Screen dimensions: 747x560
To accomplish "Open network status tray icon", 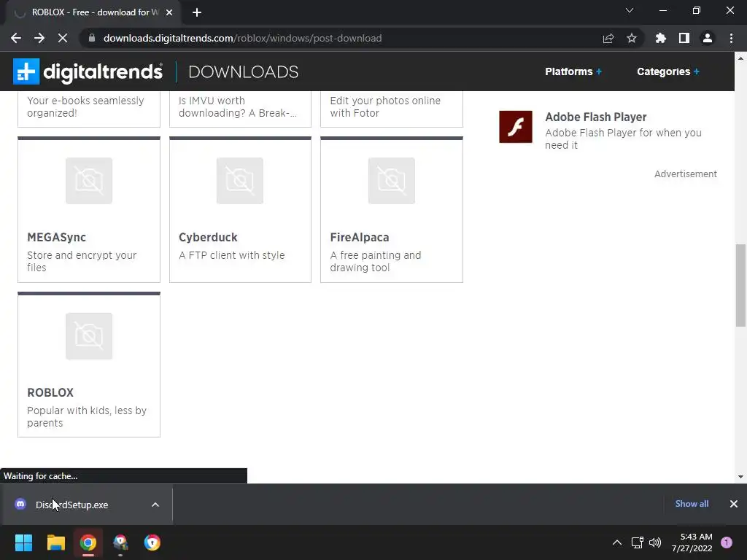I will click(637, 542).
